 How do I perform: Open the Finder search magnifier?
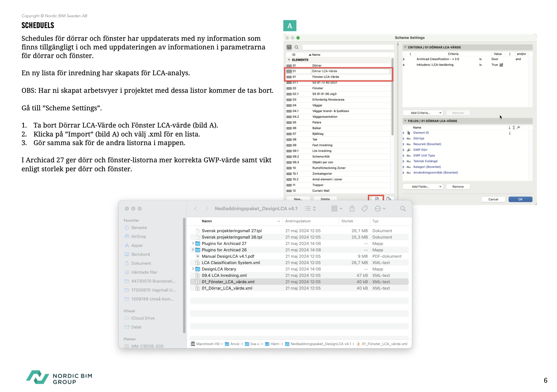point(403,209)
